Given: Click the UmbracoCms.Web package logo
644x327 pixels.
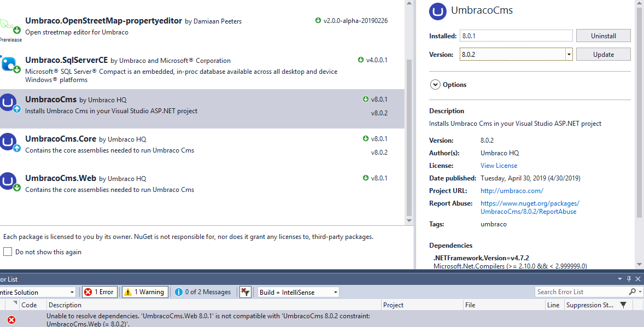Looking at the screenshot, I should 8,182.
